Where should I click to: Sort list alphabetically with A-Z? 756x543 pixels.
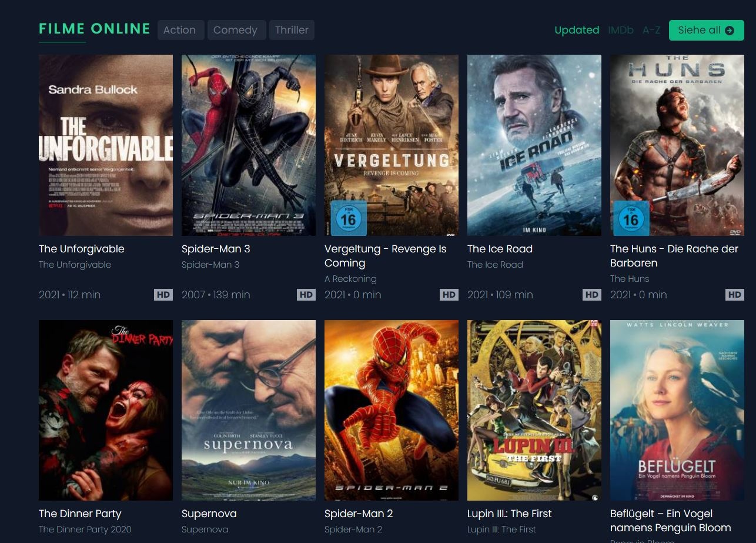pyautogui.click(x=651, y=30)
